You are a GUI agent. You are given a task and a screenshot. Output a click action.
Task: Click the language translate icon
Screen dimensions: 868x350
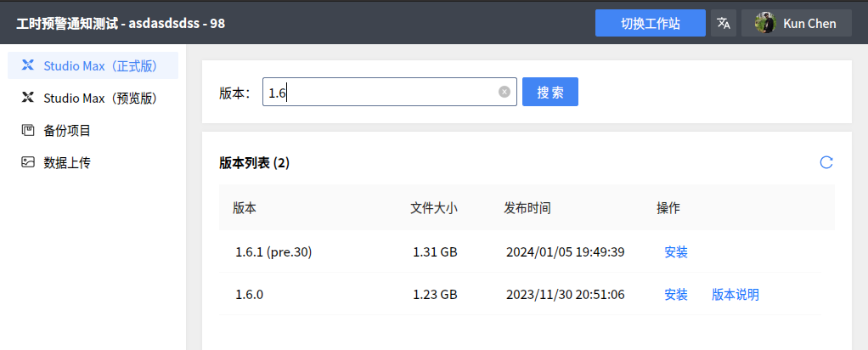pyautogui.click(x=724, y=23)
